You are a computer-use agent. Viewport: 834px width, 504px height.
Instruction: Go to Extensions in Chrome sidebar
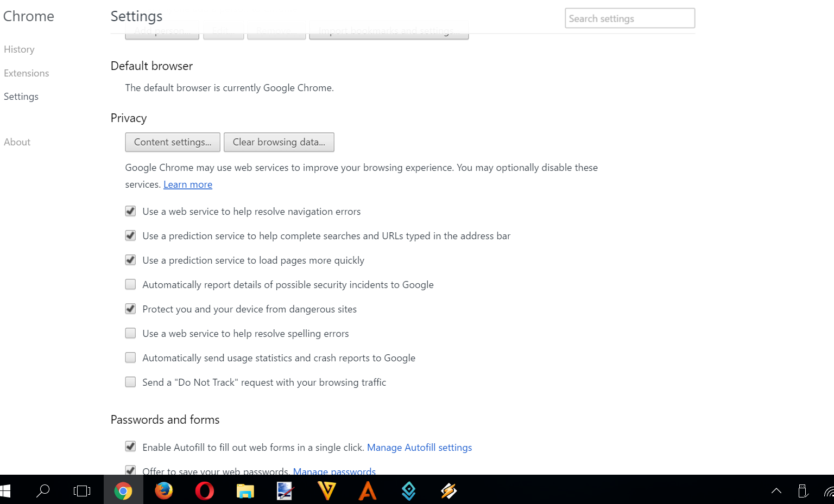pyautogui.click(x=26, y=73)
